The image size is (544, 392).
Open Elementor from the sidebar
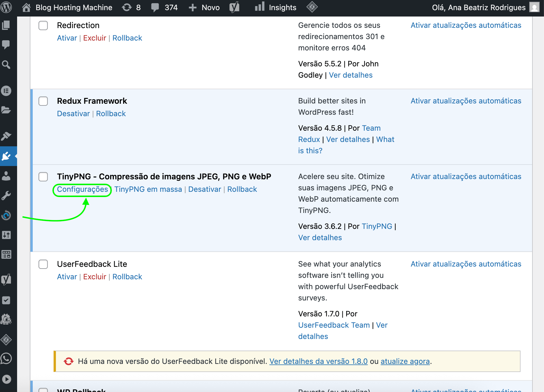pos(6,91)
